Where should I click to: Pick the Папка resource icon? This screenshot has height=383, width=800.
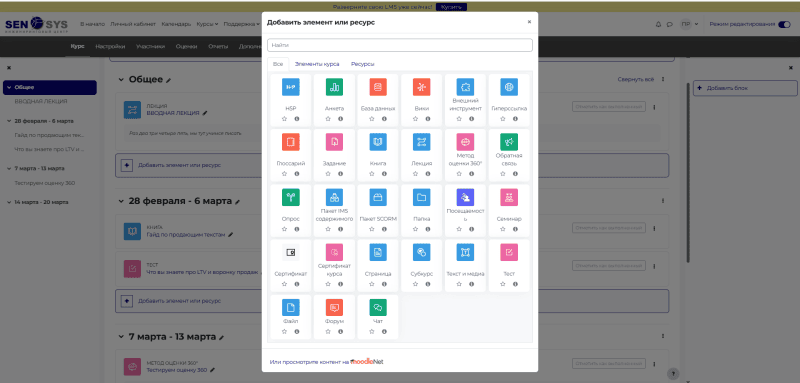tap(421, 197)
